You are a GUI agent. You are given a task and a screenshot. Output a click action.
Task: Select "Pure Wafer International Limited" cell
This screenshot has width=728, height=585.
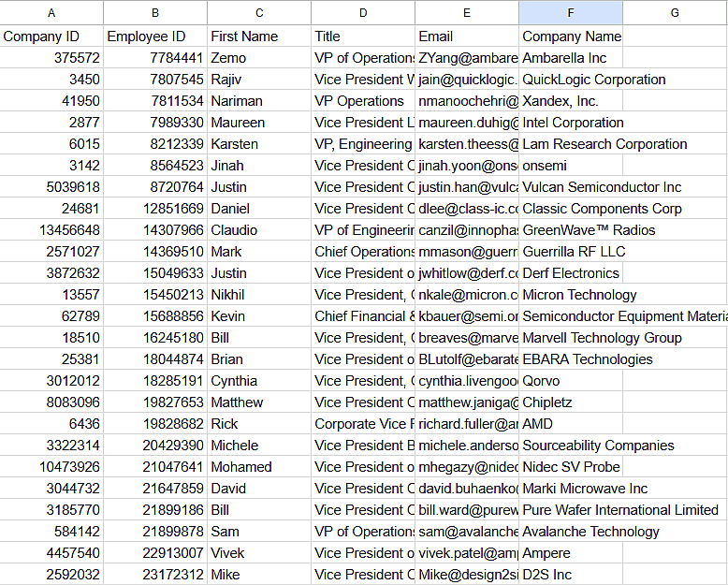571,510
